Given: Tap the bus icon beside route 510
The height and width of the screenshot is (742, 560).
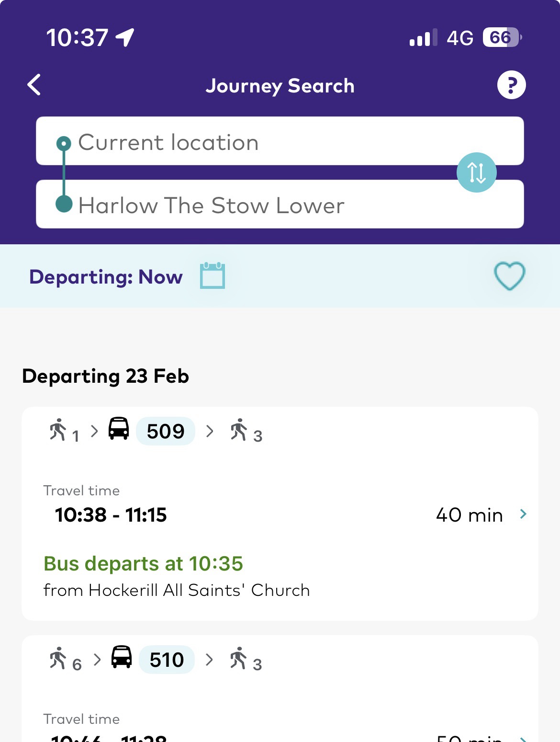Looking at the screenshot, I should [122, 657].
